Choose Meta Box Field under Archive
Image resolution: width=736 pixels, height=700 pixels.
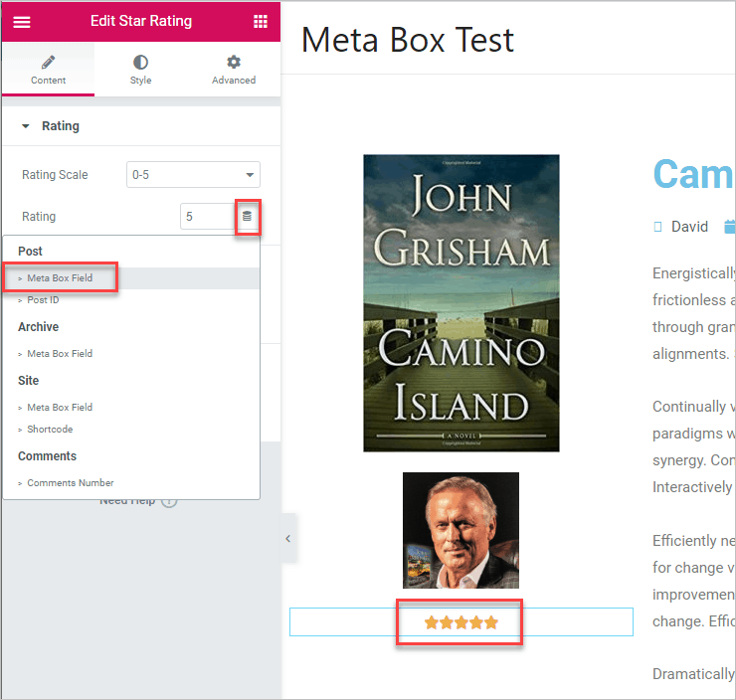(60, 354)
